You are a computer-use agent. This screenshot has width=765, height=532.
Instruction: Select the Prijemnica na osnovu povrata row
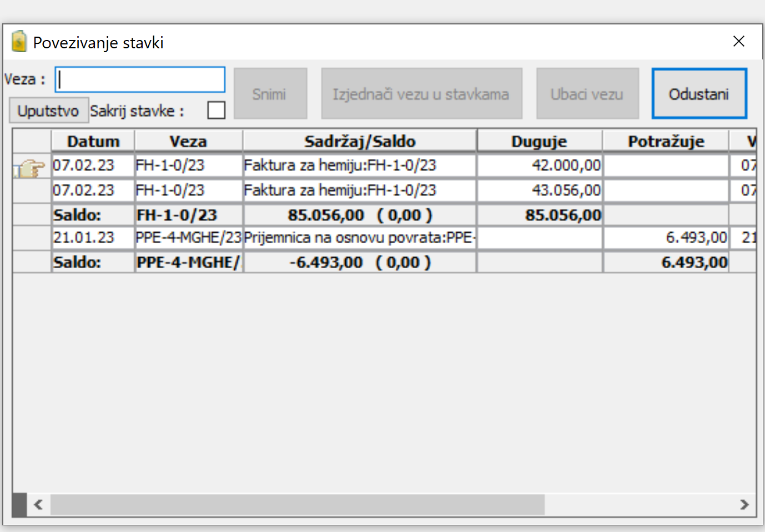(x=359, y=238)
